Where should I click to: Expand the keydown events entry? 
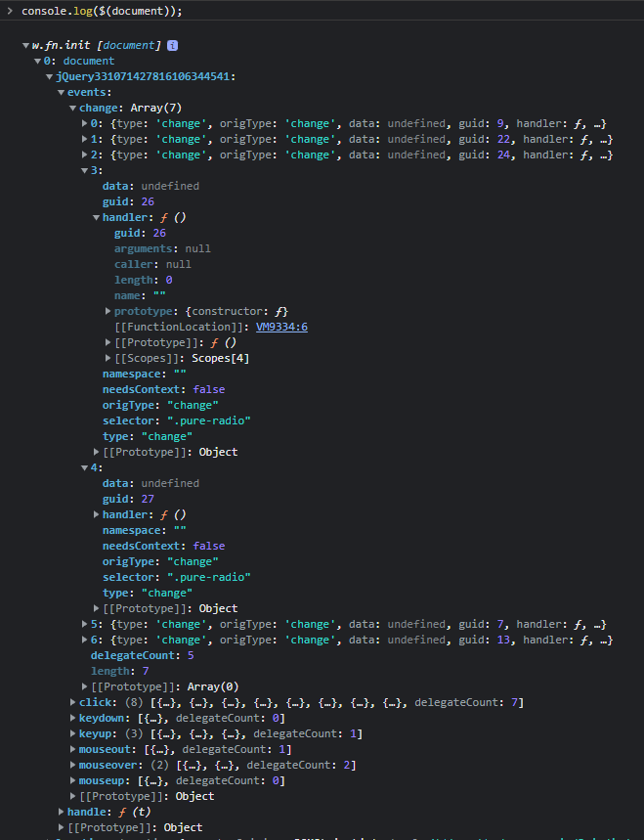coord(73,718)
